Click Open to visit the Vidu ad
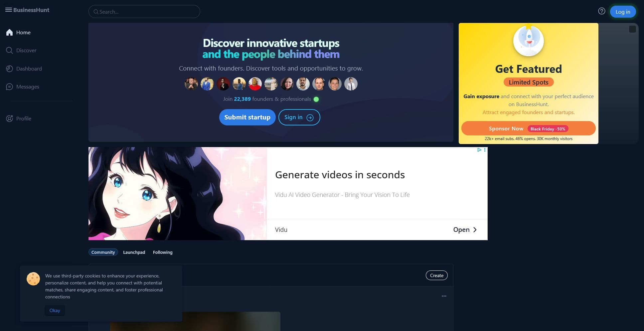 click(465, 230)
